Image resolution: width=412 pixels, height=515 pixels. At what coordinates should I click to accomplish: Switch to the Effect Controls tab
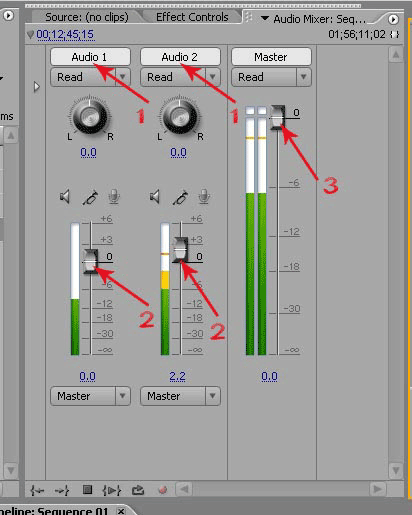tap(192, 17)
